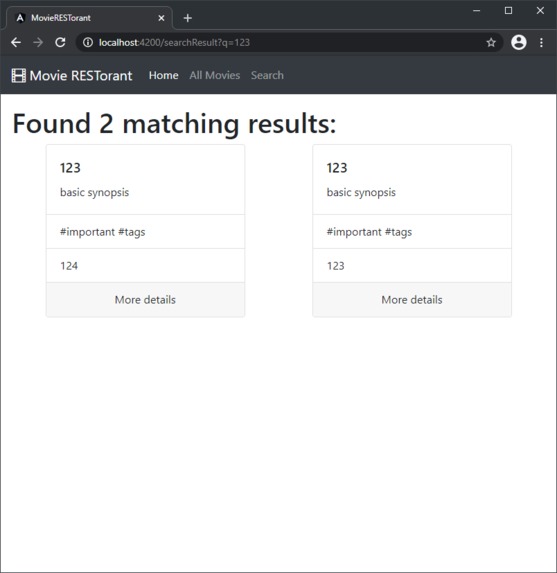557x573 pixels.
Task: Close the browser window
Action: click(x=540, y=11)
